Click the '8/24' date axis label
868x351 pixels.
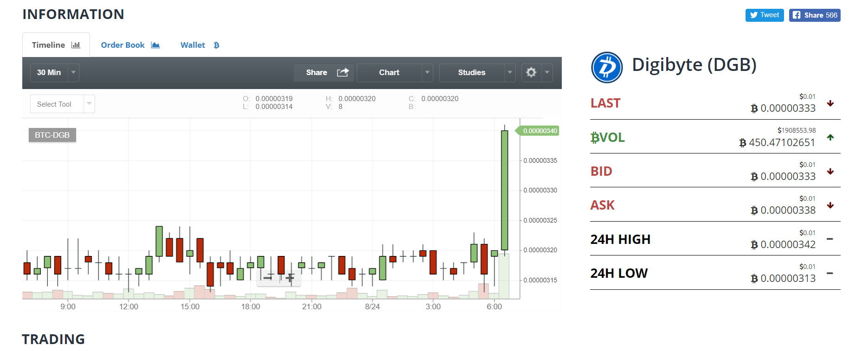point(373,306)
